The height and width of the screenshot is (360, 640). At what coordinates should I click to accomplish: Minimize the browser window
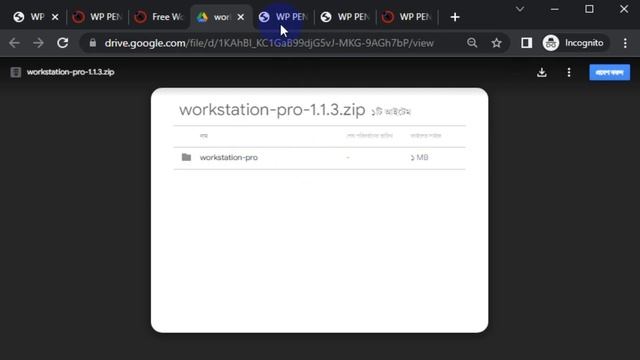click(x=554, y=9)
